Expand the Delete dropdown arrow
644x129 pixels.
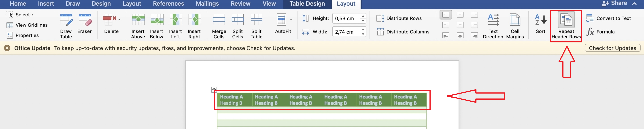119,19
